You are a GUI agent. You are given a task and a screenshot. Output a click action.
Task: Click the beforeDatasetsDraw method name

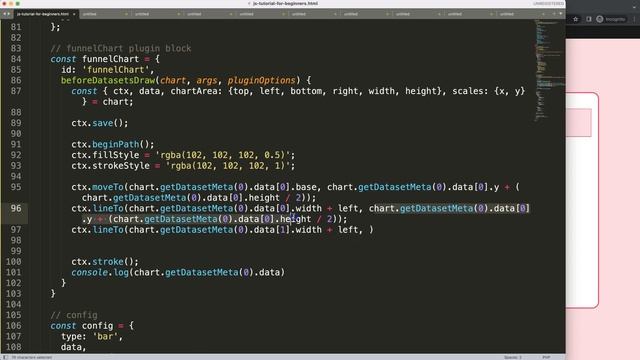[108, 80]
